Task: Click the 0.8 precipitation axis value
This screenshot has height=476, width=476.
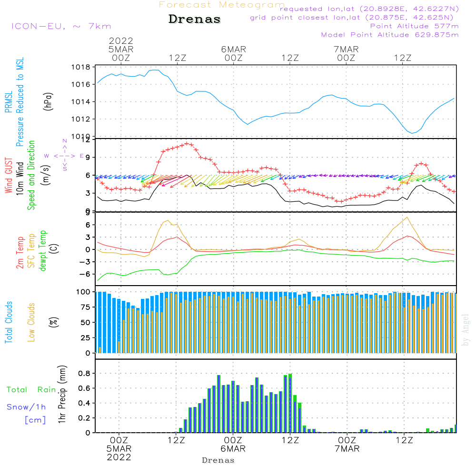Action: point(84,373)
